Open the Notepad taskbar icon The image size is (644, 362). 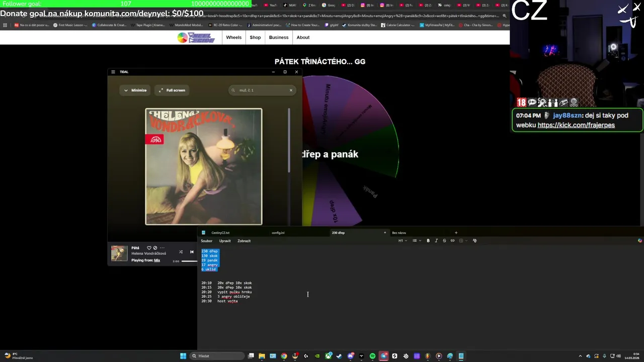coord(461,356)
